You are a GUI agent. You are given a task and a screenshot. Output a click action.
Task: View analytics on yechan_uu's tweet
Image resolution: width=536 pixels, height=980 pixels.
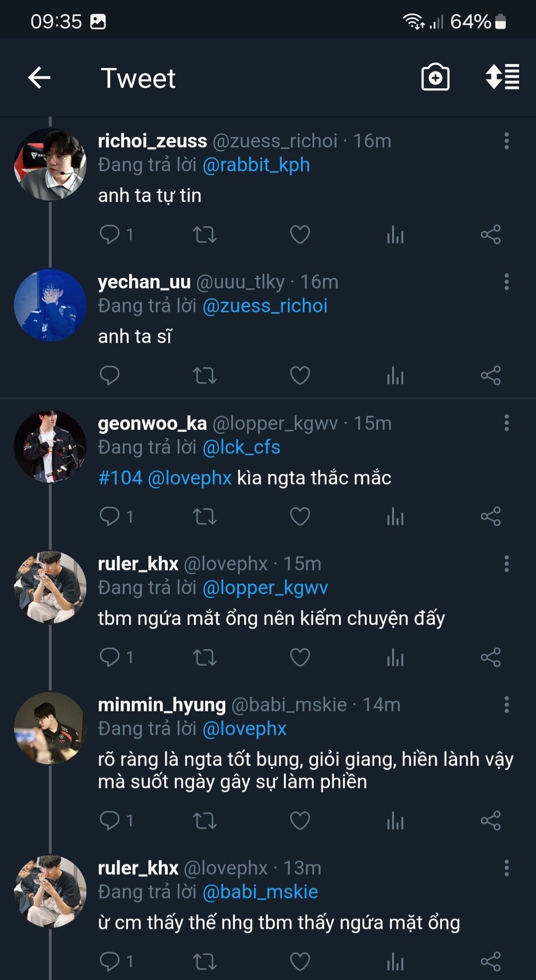395,376
